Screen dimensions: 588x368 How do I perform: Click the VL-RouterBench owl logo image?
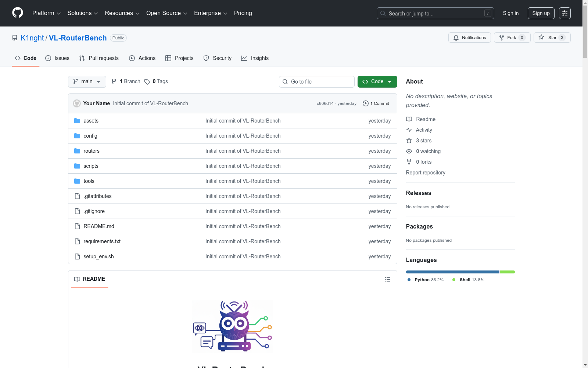pos(232,326)
